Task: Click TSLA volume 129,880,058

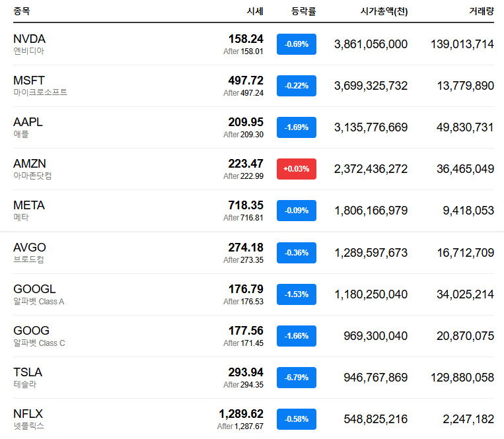Action: [x=462, y=378]
